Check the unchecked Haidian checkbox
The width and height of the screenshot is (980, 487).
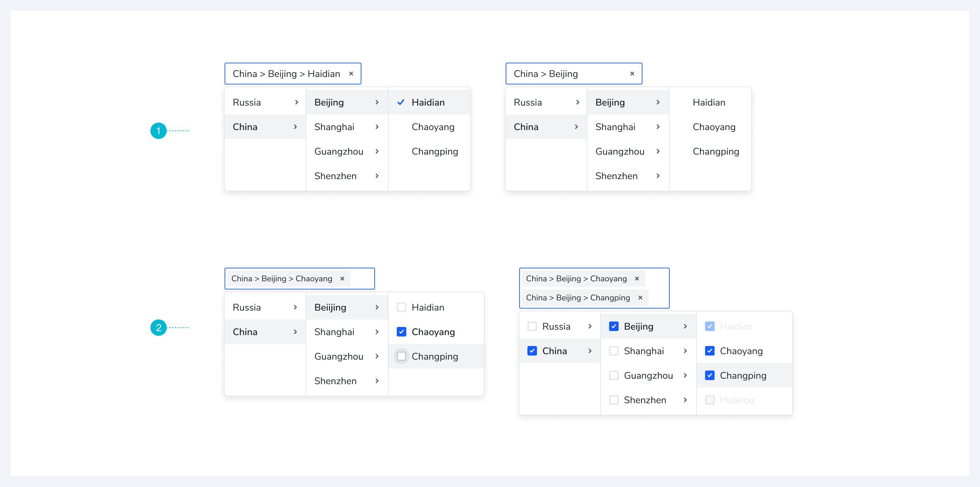[x=402, y=307]
